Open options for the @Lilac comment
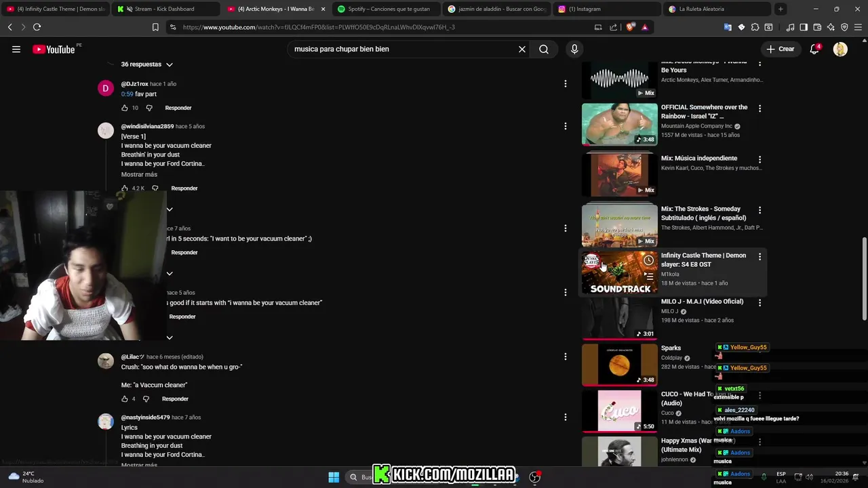The image size is (868, 488). [565, 357]
